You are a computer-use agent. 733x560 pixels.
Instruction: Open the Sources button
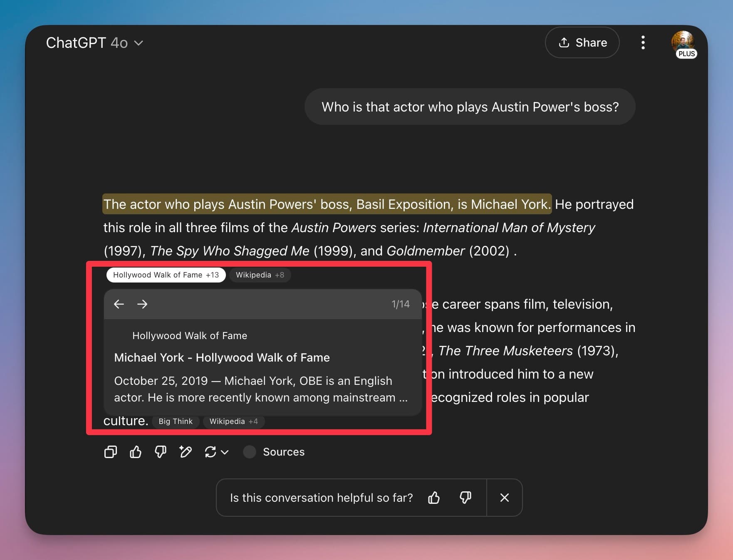[x=274, y=452]
